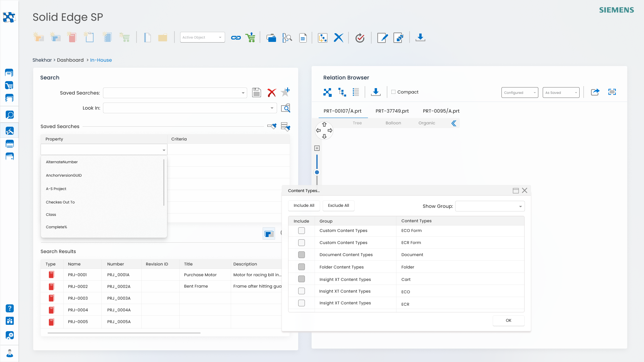Collapse the view panel with double chevron
This screenshot has width=644, height=362.
coord(454,123)
